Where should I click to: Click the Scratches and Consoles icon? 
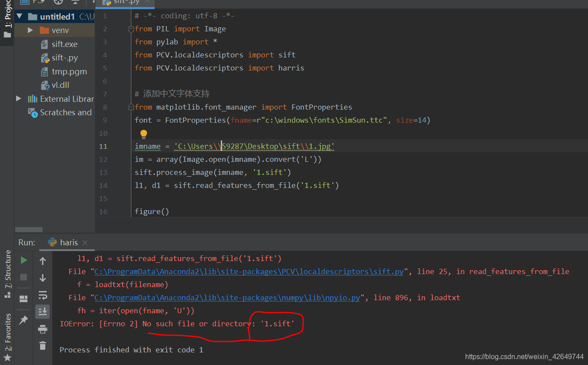point(33,112)
